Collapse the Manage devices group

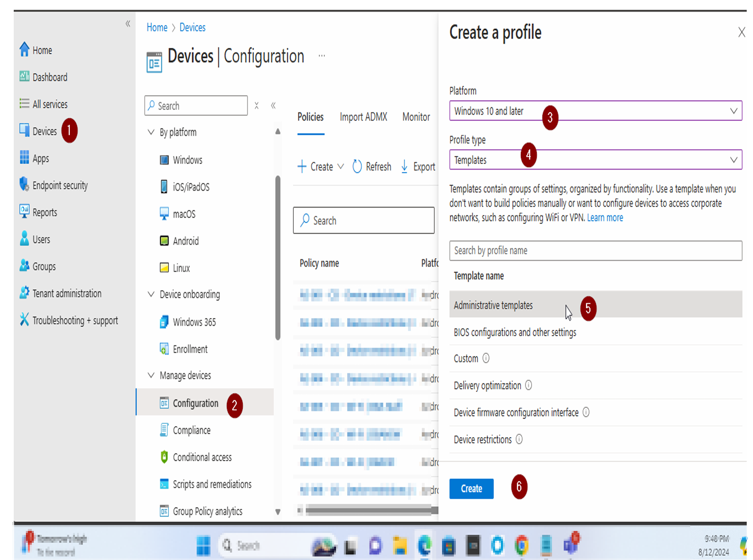151,375
